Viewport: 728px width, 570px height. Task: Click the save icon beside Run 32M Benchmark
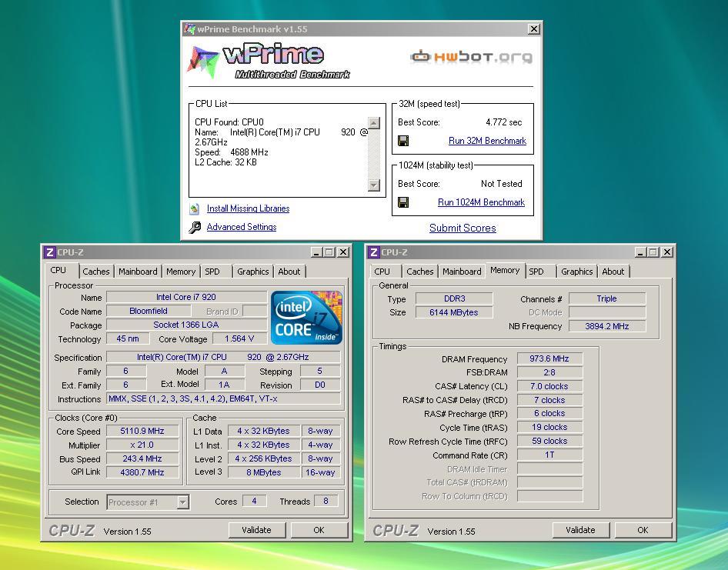403,141
